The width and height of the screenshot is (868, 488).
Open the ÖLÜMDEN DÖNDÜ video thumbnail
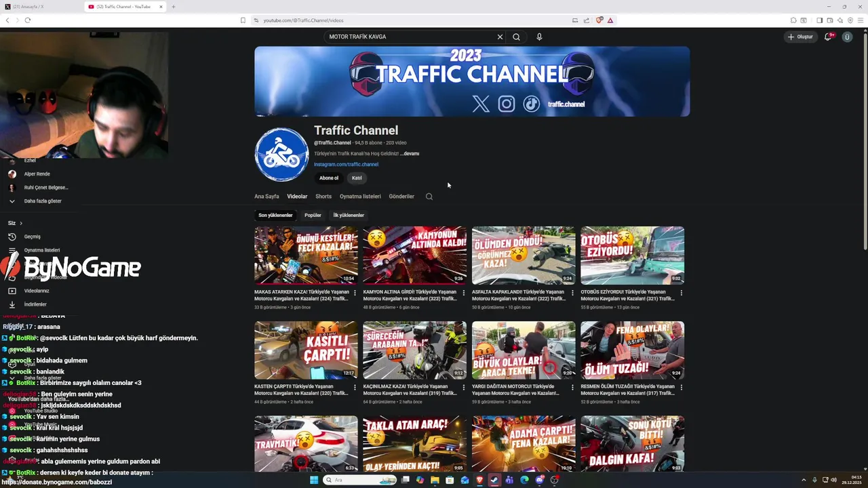(524, 255)
